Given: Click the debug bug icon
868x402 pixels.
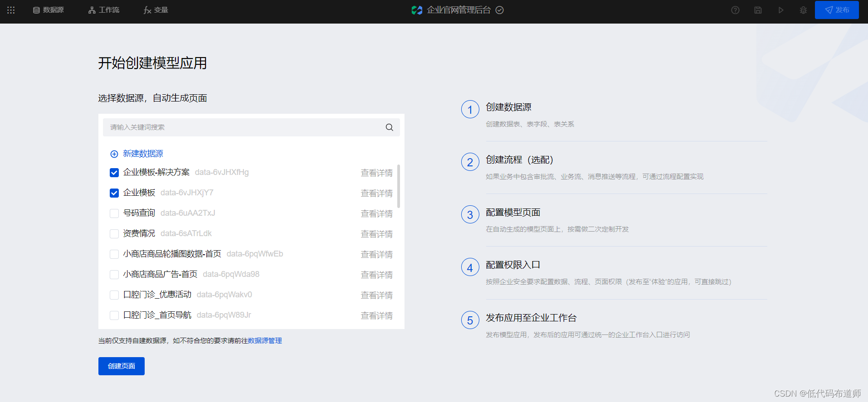Looking at the screenshot, I should click(803, 10).
